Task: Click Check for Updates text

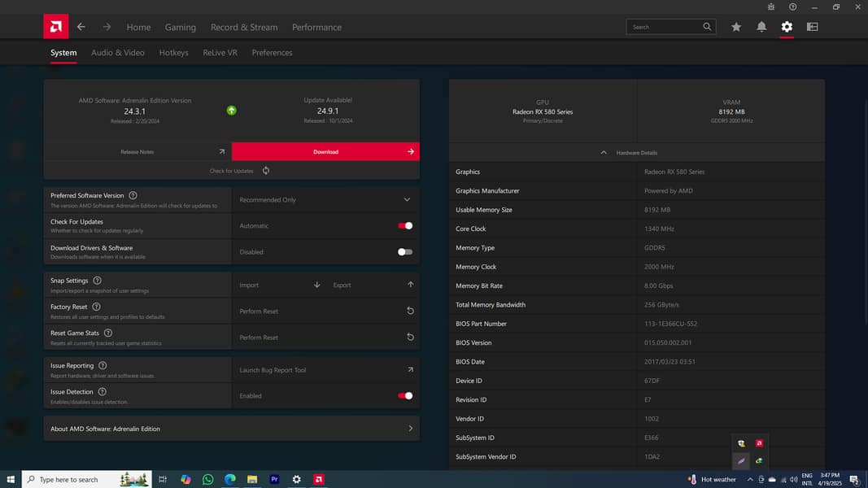Action: 231,171
